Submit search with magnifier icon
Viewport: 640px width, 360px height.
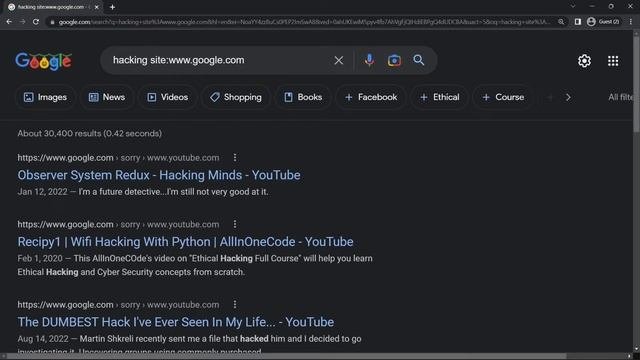click(418, 60)
